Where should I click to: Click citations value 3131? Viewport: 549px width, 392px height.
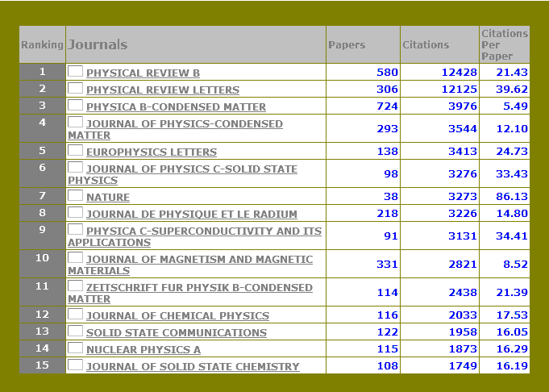tap(463, 236)
